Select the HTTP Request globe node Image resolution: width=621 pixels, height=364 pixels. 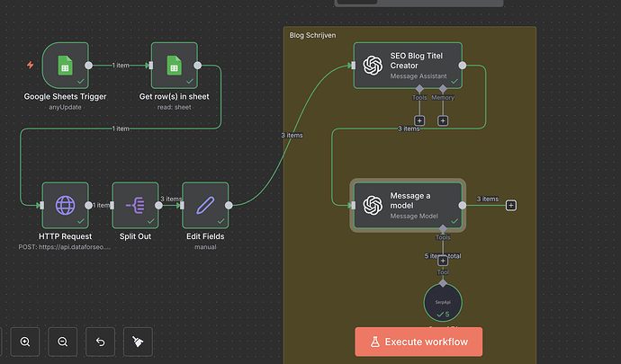tap(65, 205)
